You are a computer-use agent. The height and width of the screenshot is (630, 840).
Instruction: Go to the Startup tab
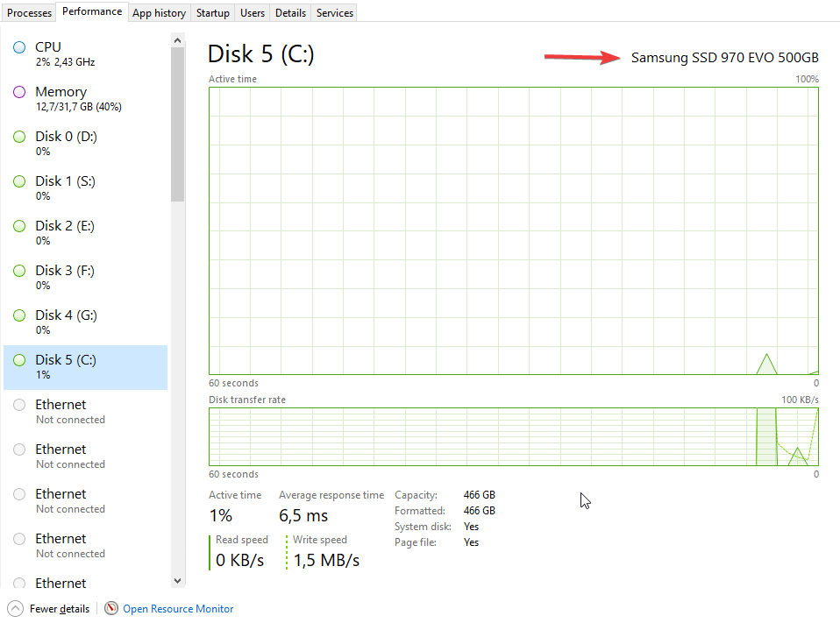(213, 13)
